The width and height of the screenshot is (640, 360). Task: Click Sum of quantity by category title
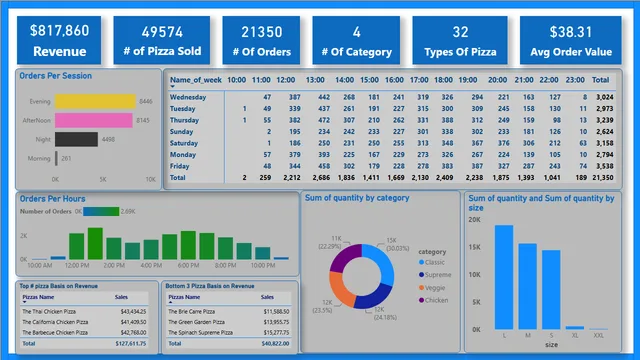point(357,198)
